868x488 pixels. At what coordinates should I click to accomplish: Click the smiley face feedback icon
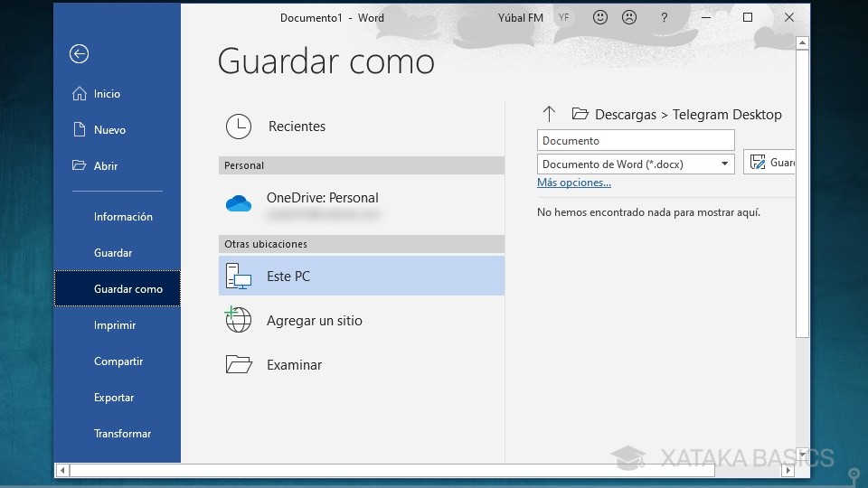pyautogui.click(x=600, y=17)
